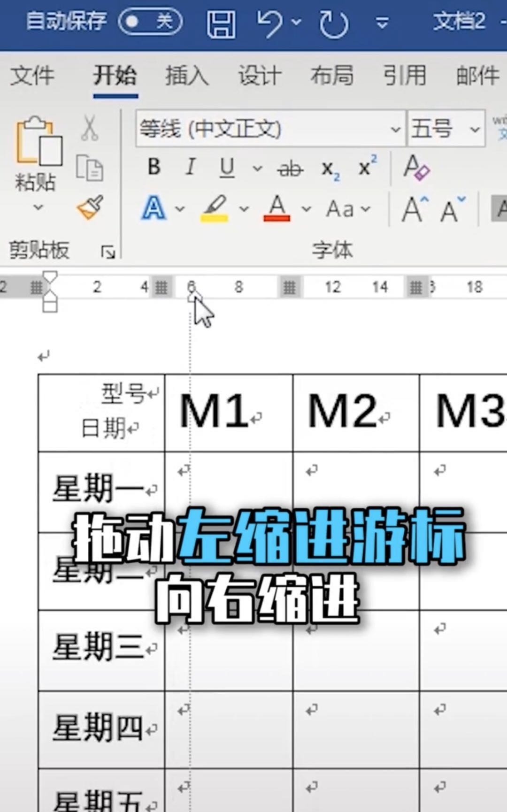Switch to the 插入 ribbon tab
The width and height of the screenshot is (507, 812).
click(x=187, y=75)
